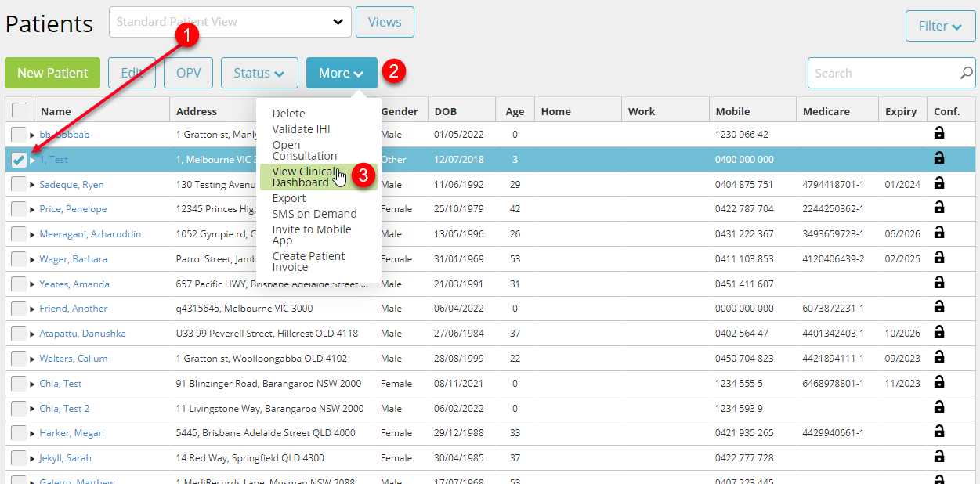
Task: Select Create Patient Invoice entry
Action: [x=309, y=262]
